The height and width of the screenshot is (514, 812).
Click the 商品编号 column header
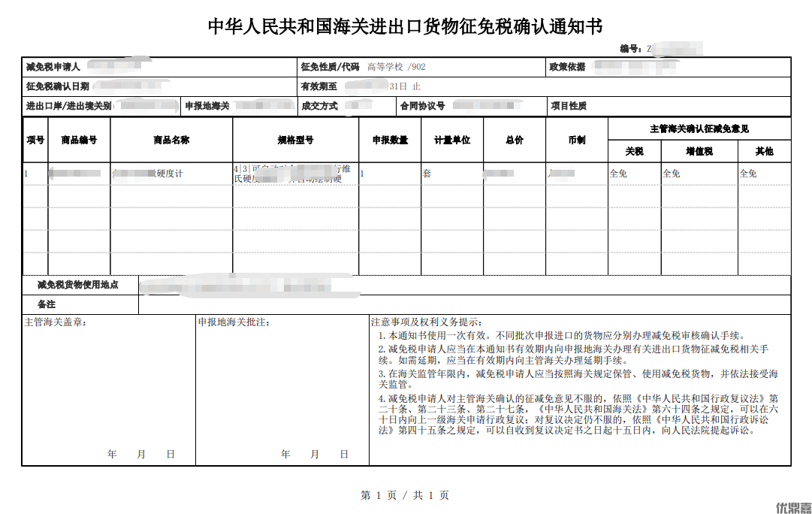click(x=79, y=140)
